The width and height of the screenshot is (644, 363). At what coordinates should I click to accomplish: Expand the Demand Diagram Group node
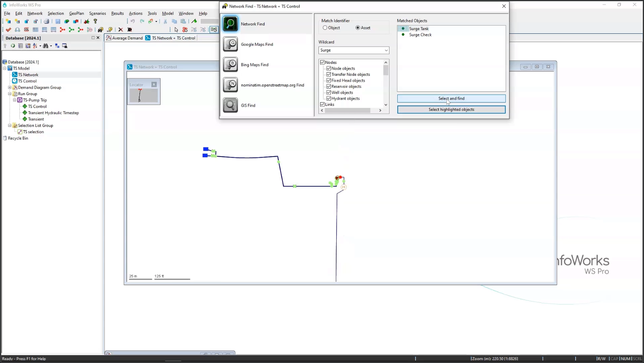[x=9, y=87]
